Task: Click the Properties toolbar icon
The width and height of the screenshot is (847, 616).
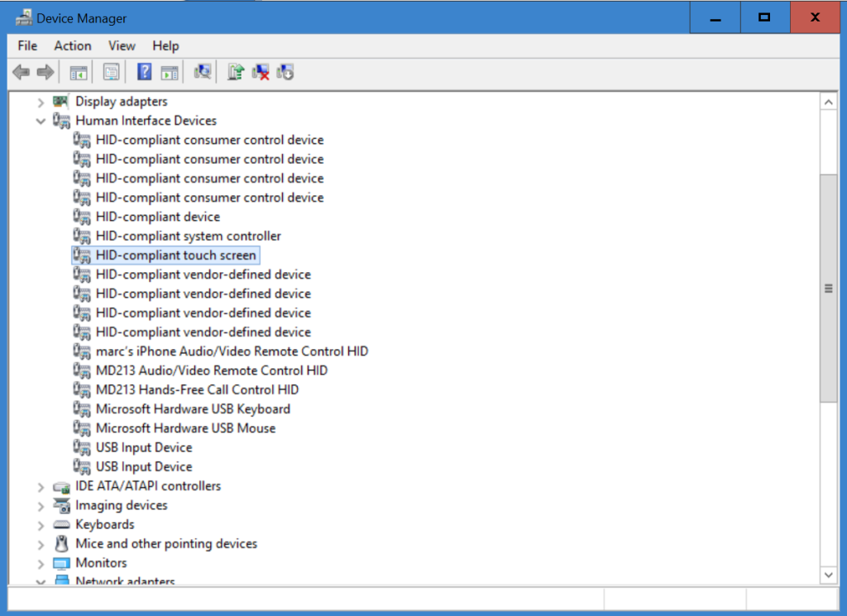Action: 111,73
